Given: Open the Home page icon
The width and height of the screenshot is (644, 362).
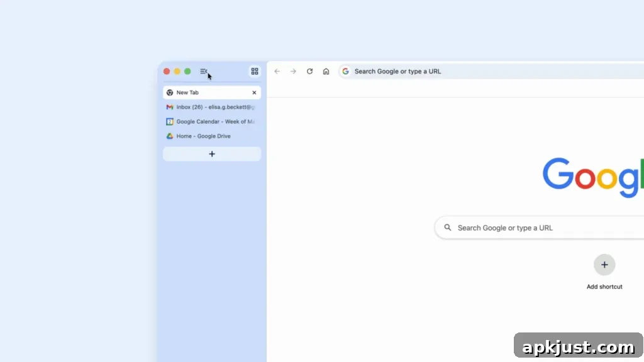Looking at the screenshot, I should [x=326, y=72].
